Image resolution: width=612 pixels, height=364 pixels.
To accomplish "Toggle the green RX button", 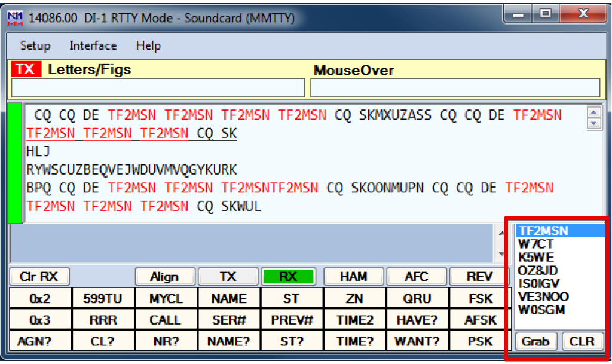I will click(288, 277).
